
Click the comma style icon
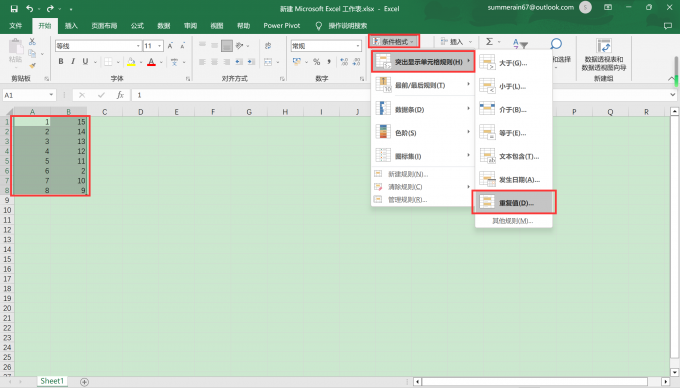coord(329,62)
